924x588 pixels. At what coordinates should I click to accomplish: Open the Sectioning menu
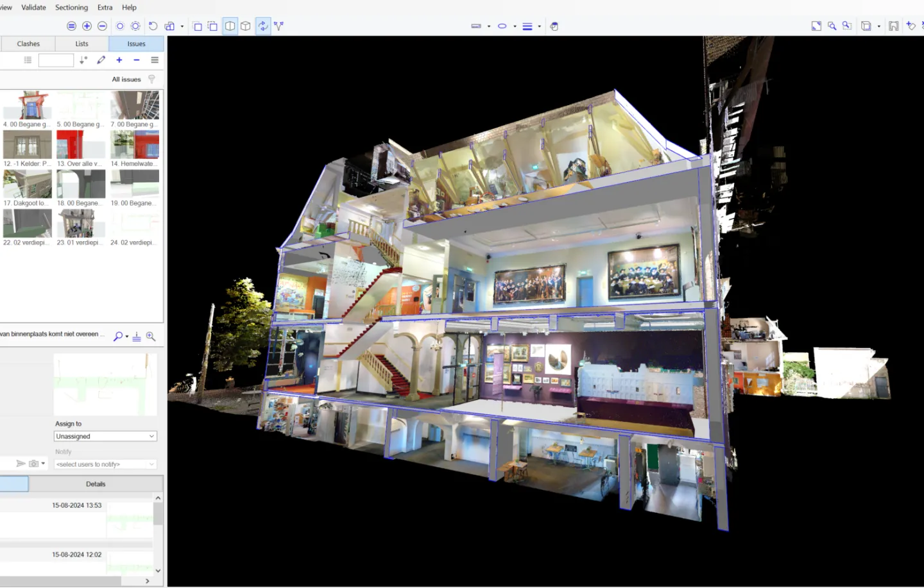71,7
